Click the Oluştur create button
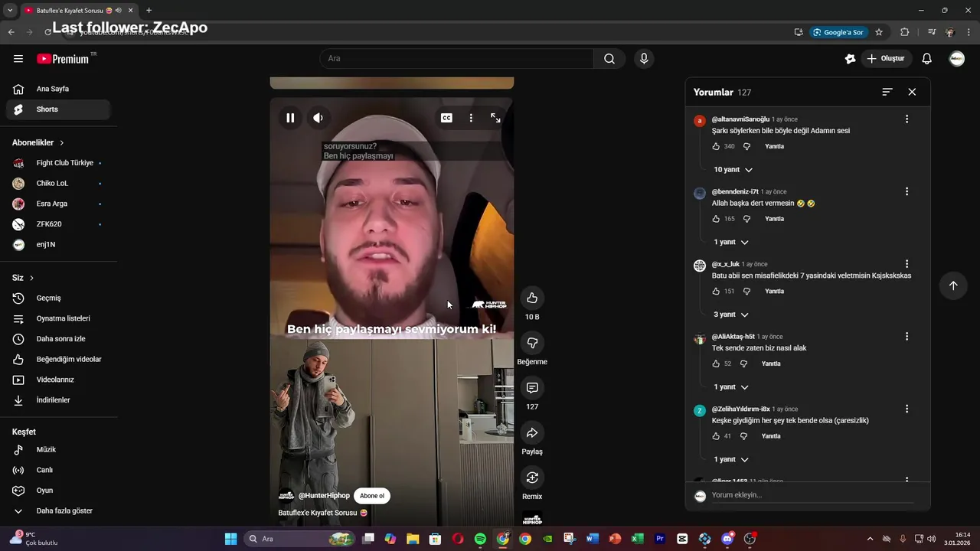The width and height of the screenshot is (980, 551). tap(886, 59)
